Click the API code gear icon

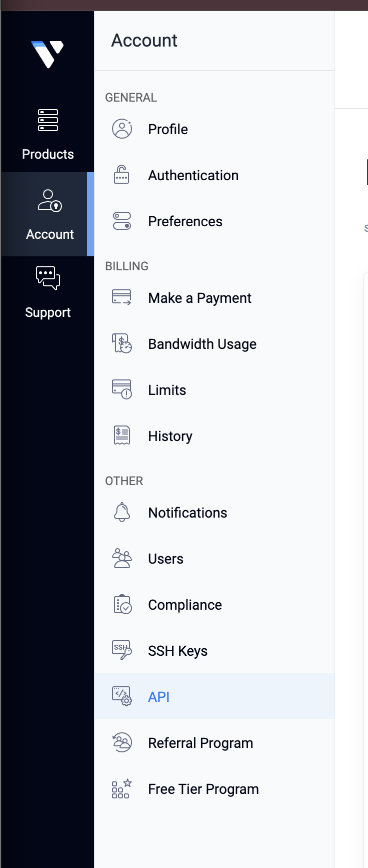point(122,696)
